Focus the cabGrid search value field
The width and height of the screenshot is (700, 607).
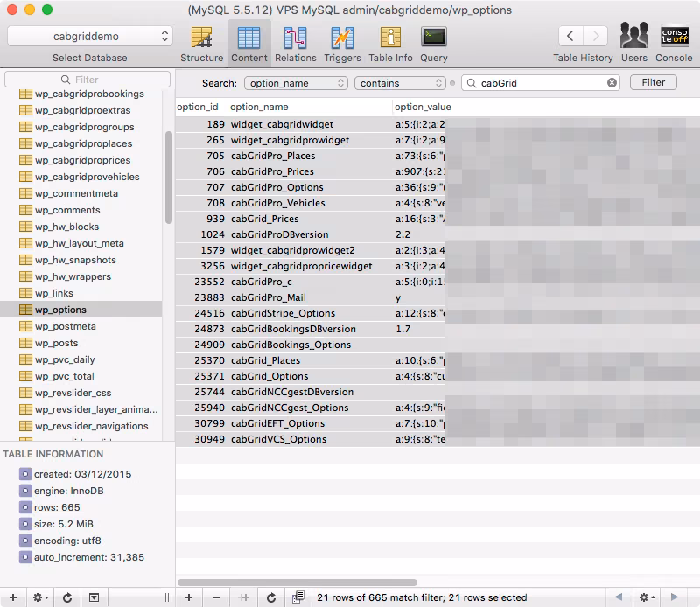point(540,83)
